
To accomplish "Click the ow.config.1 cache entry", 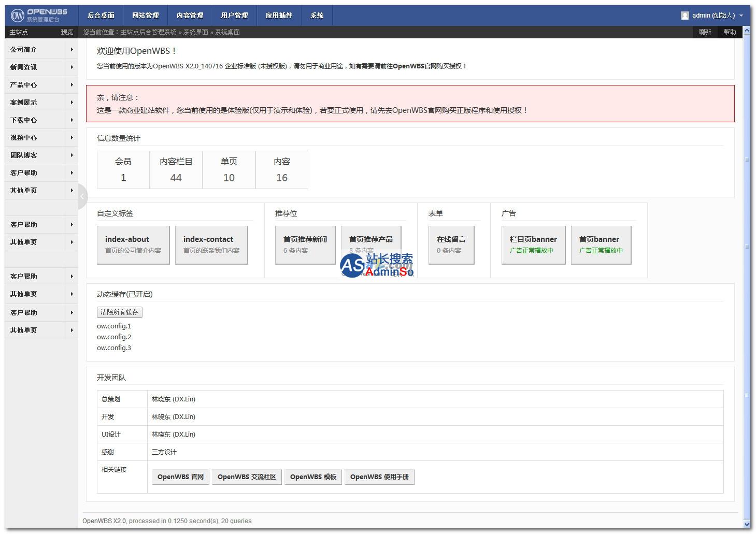I will [x=114, y=326].
